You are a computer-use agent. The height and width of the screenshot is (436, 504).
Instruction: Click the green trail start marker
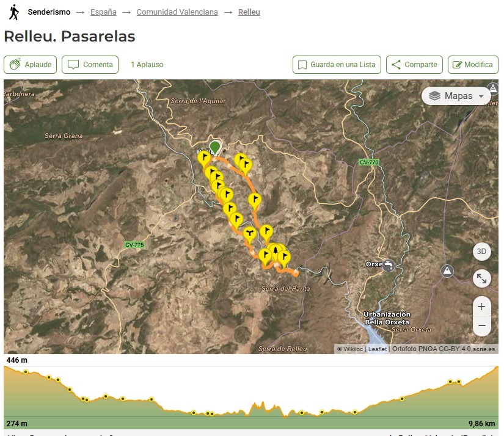[x=214, y=147]
